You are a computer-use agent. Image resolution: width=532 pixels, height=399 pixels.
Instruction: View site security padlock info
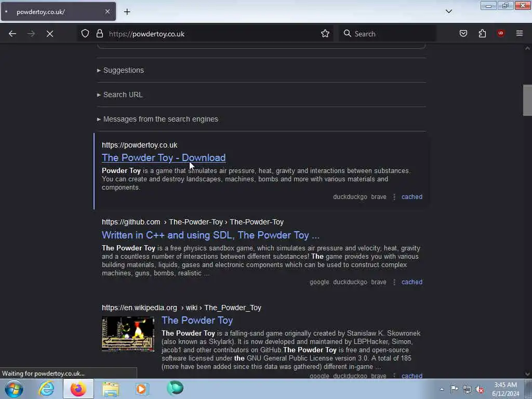click(99, 33)
